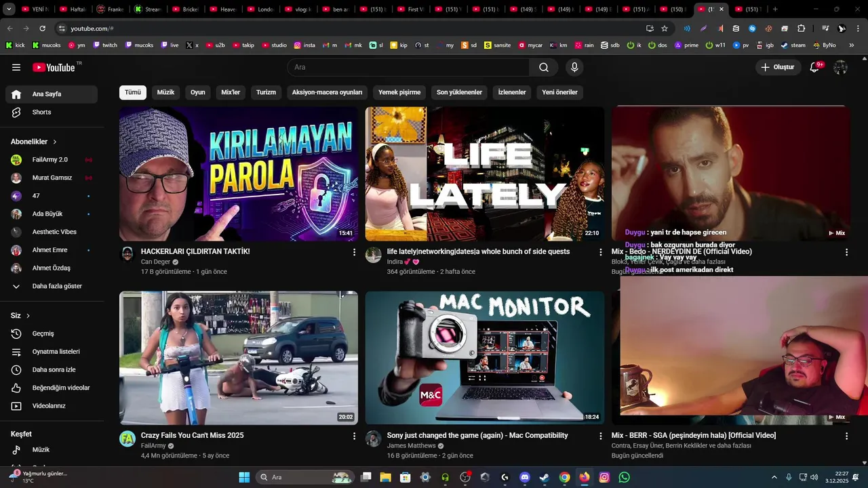The image size is (868, 488).
Task: Open the YouTube hamburger guide menu
Action: pos(16,67)
